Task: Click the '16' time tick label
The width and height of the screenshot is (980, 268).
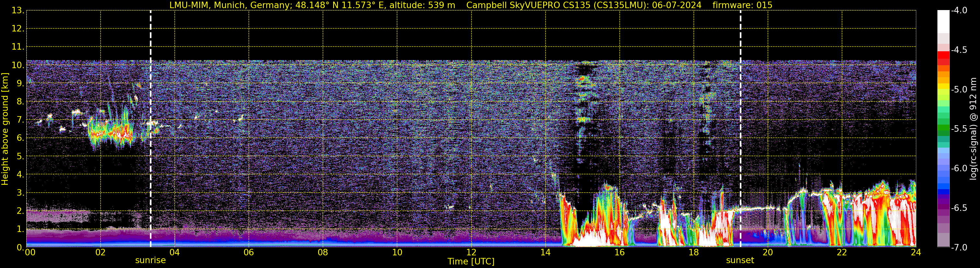Action: (x=620, y=252)
